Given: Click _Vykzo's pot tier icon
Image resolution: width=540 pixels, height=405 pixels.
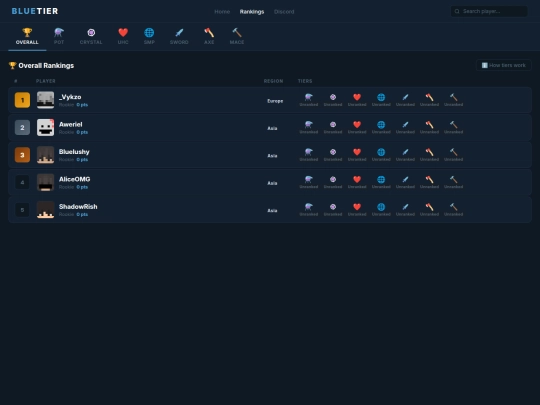Looking at the screenshot, I should tap(309, 97).
